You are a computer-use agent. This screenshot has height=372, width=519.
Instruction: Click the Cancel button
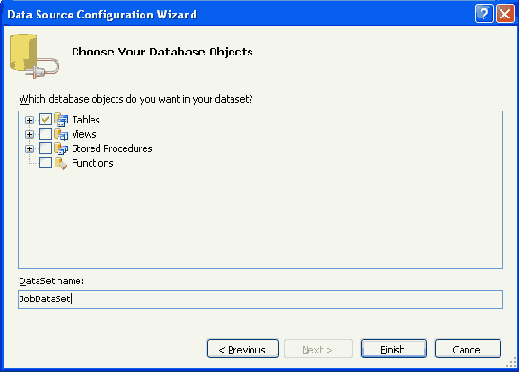click(468, 349)
